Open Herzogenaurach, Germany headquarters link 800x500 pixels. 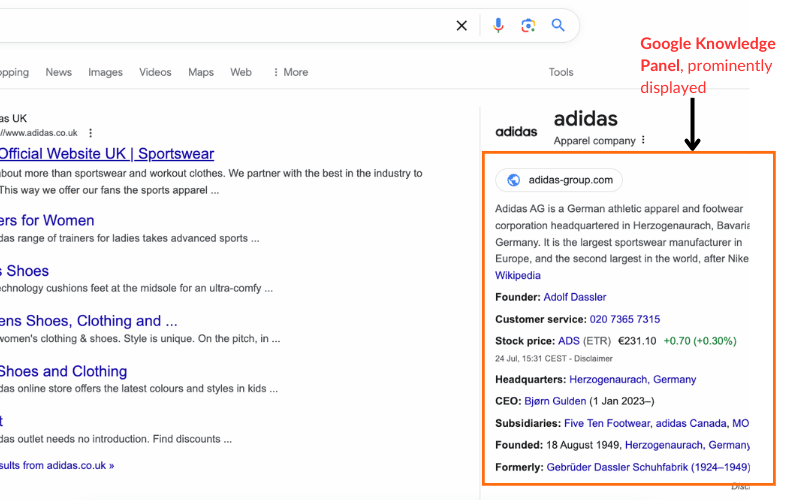tap(632, 380)
